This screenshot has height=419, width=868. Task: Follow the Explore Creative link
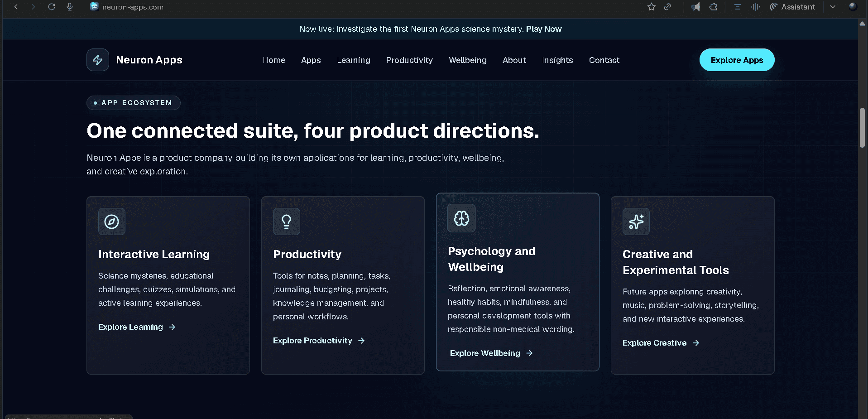click(x=661, y=343)
